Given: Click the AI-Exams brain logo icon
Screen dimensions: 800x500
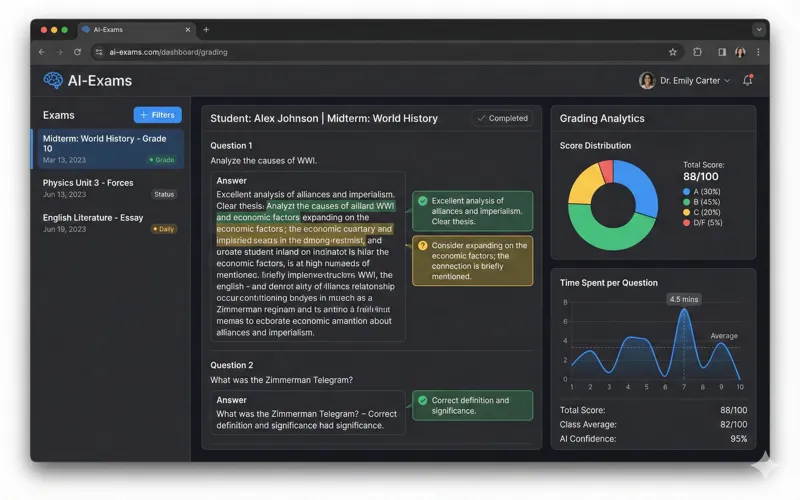Looking at the screenshot, I should point(53,81).
